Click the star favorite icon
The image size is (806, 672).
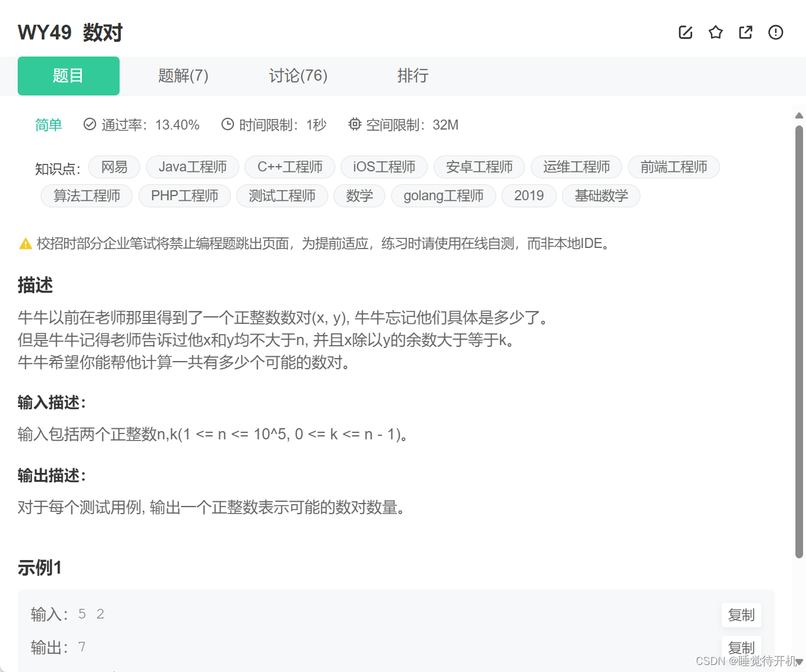tap(715, 32)
